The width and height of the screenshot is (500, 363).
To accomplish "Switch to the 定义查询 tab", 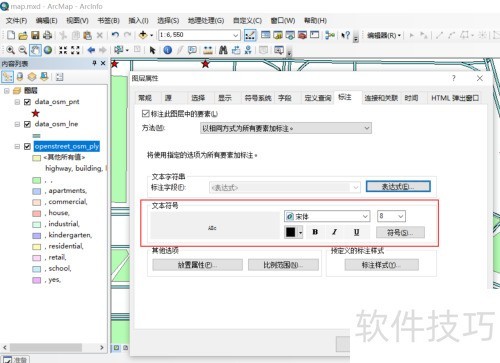I will 318,98.
